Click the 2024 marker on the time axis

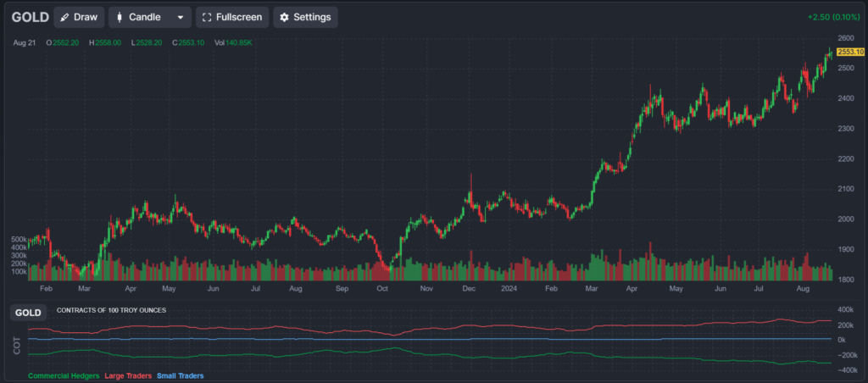[508, 289]
